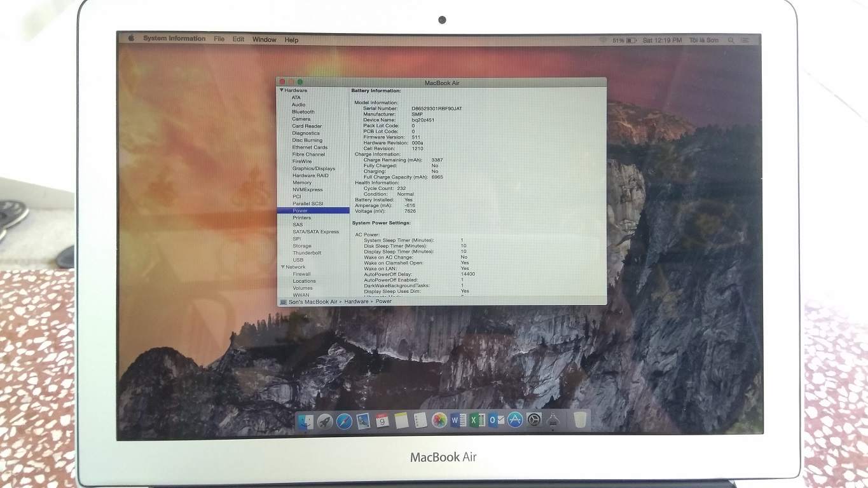Select SATA/SATA Express in sidebar
The image size is (868, 488).
(315, 232)
